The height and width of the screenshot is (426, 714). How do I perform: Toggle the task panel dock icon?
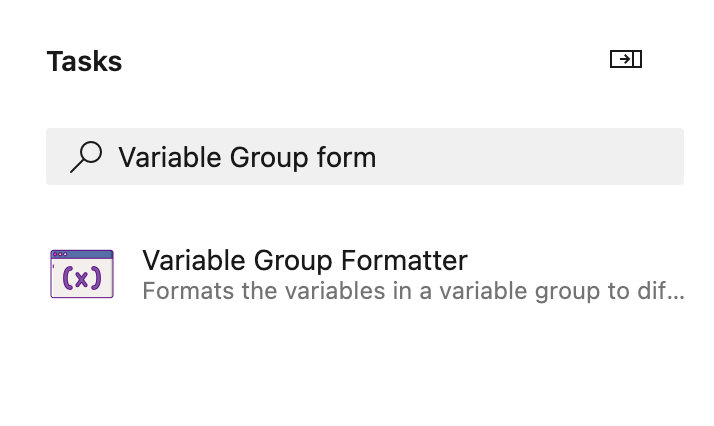tap(626, 60)
